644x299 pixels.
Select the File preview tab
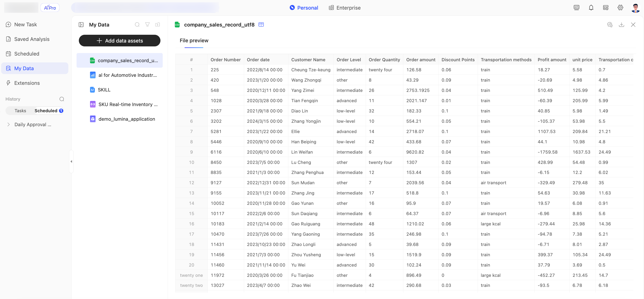tap(194, 40)
